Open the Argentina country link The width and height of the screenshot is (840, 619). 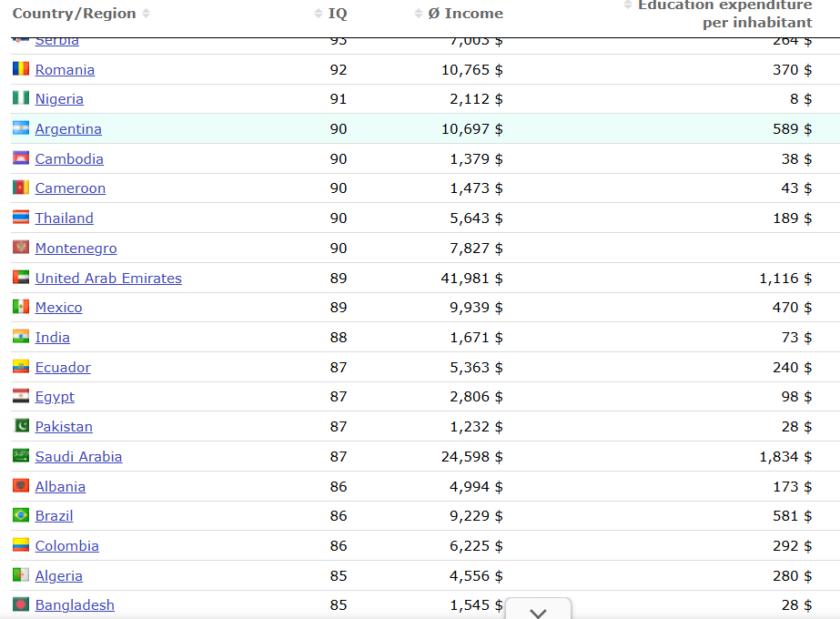point(68,129)
